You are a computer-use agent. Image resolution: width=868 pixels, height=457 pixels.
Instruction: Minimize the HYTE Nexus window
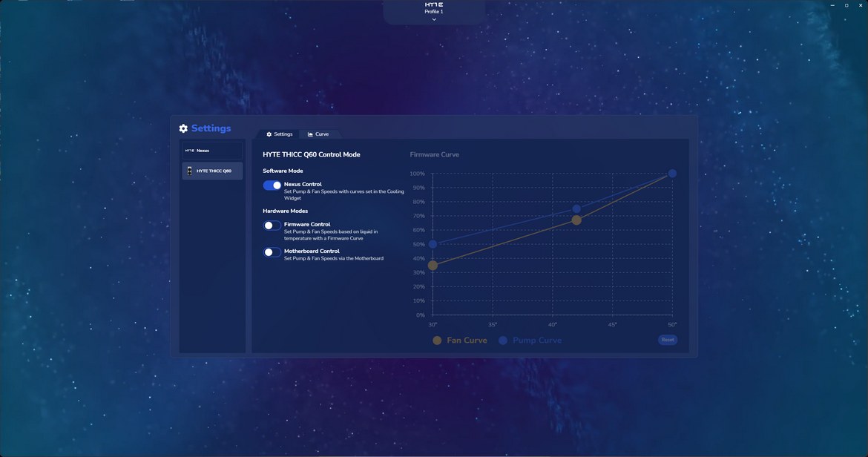click(832, 5)
